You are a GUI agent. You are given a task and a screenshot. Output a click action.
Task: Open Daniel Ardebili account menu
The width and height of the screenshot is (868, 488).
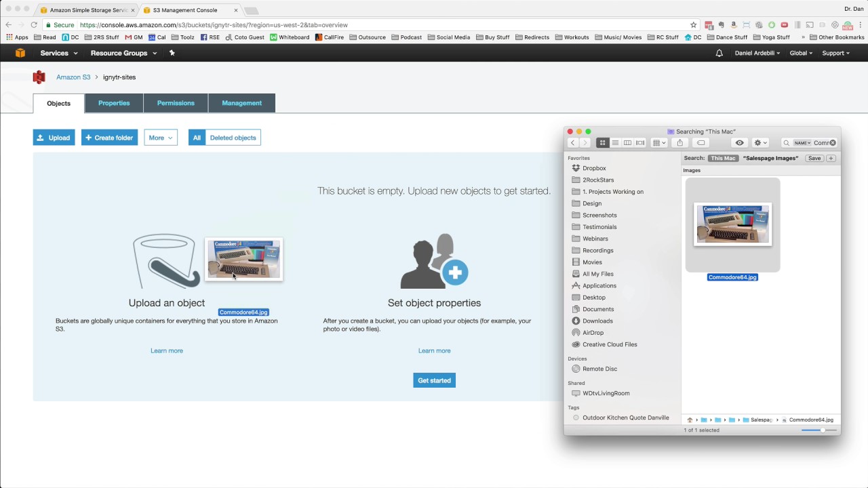(757, 53)
